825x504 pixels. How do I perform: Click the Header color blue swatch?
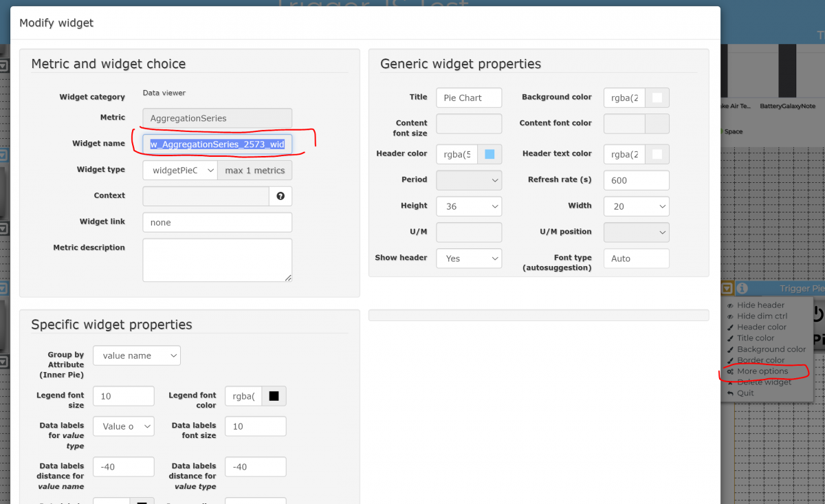(489, 154)
